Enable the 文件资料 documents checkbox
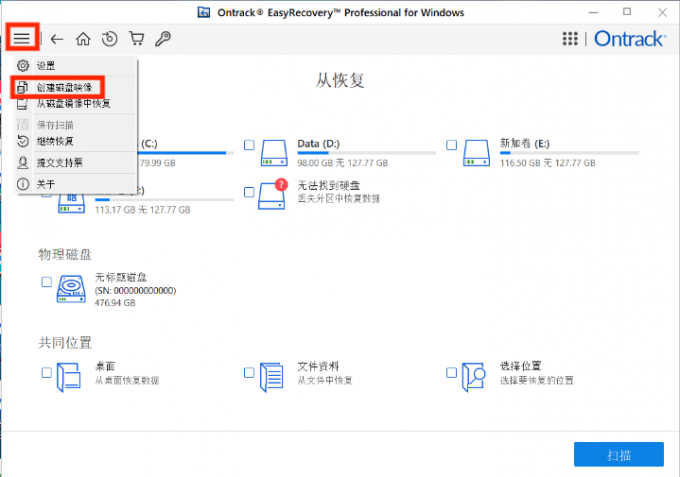 point(249,372)
